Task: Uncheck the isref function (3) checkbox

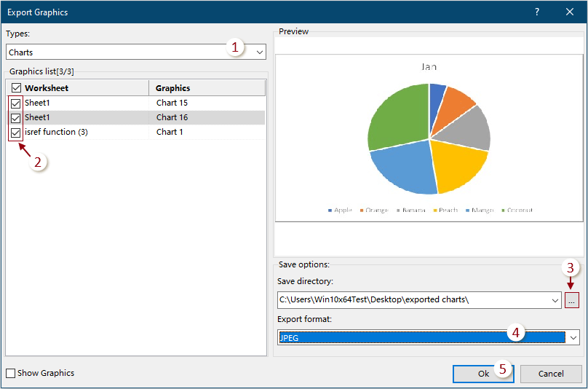Action: click(x=15, y=133)
